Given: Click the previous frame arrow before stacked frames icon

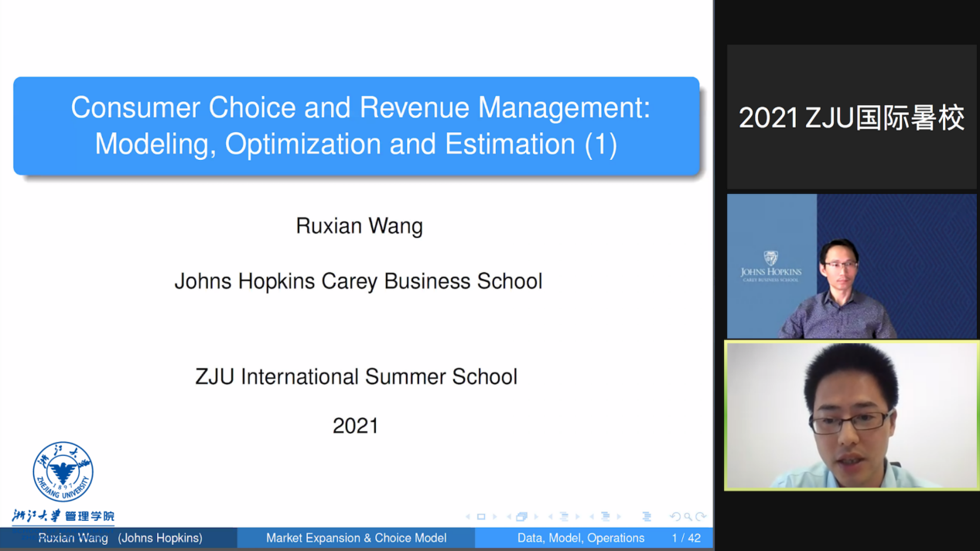Looking at the screenshot, I should tap(508, 517).
